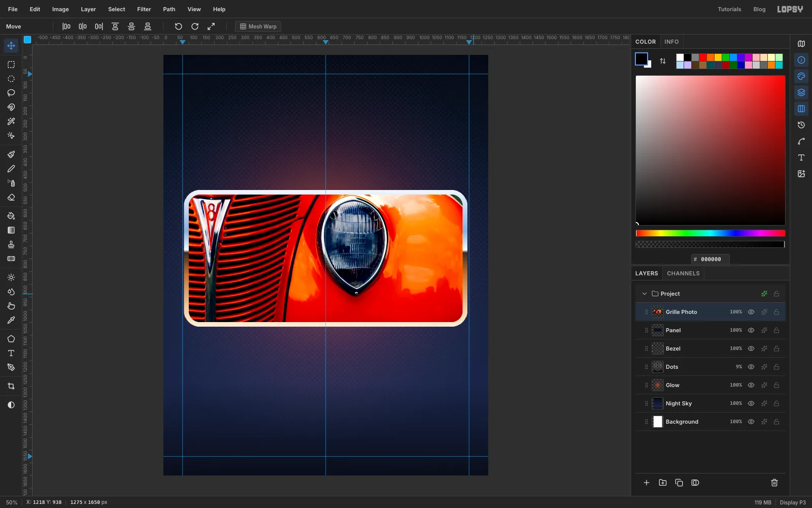
Task: Open the Blog link
Action: [759, 9]
